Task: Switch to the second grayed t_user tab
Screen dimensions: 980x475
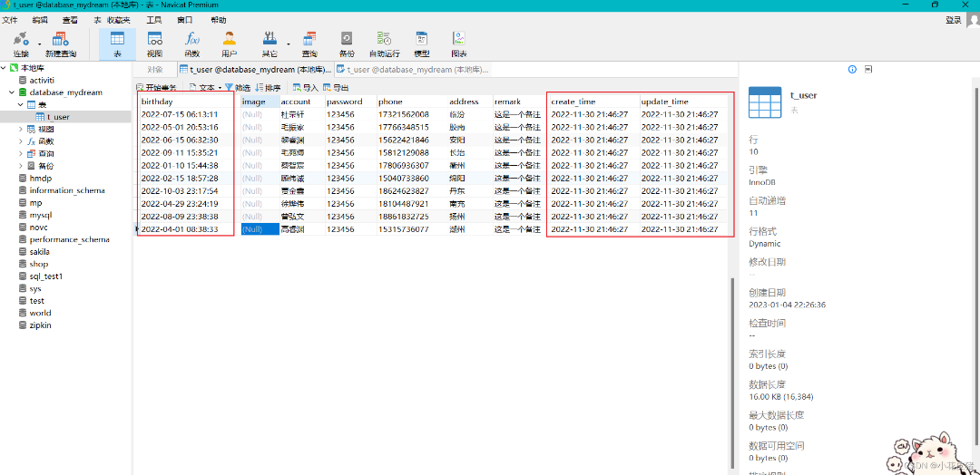Action: 413,69
